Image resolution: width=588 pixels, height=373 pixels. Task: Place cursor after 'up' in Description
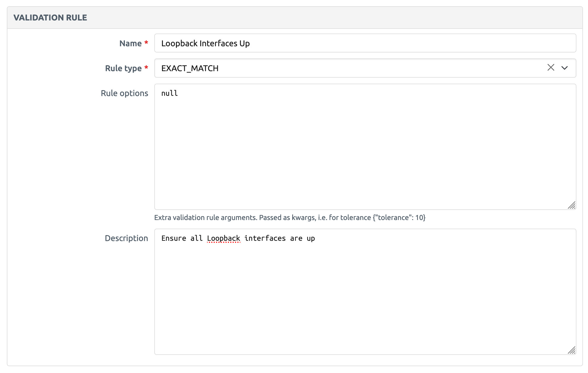click(x=315, y=238)
